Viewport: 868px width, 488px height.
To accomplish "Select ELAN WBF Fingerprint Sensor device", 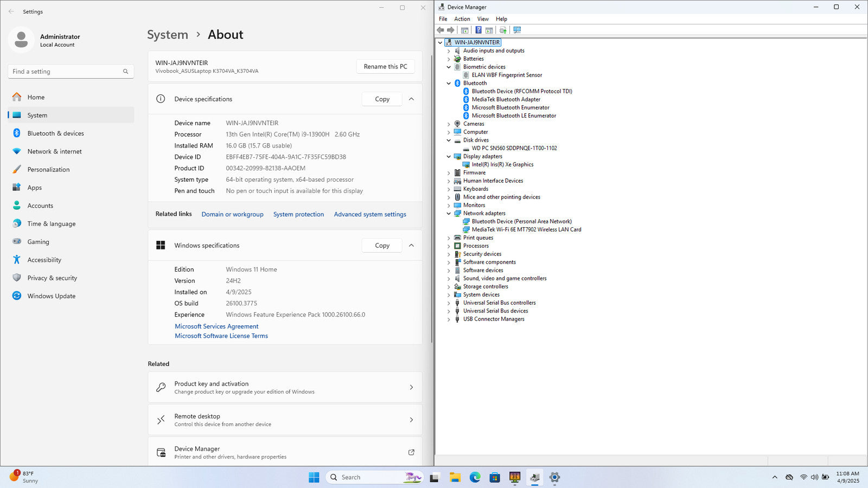I will [x=507, y=75].
